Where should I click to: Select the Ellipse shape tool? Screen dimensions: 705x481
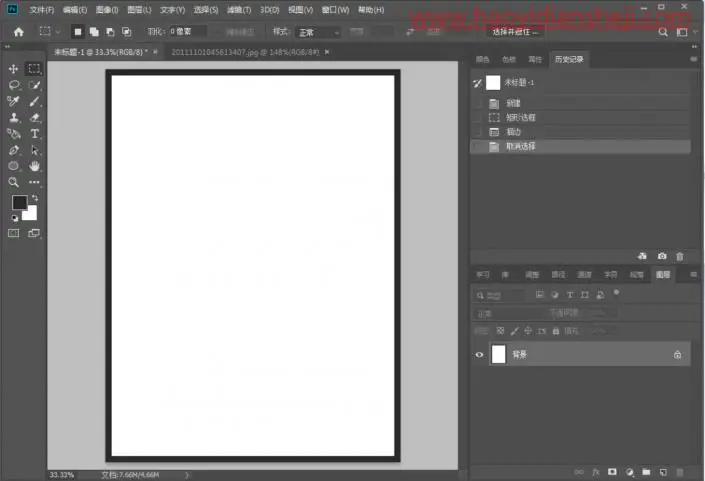[x=13, y=166]
